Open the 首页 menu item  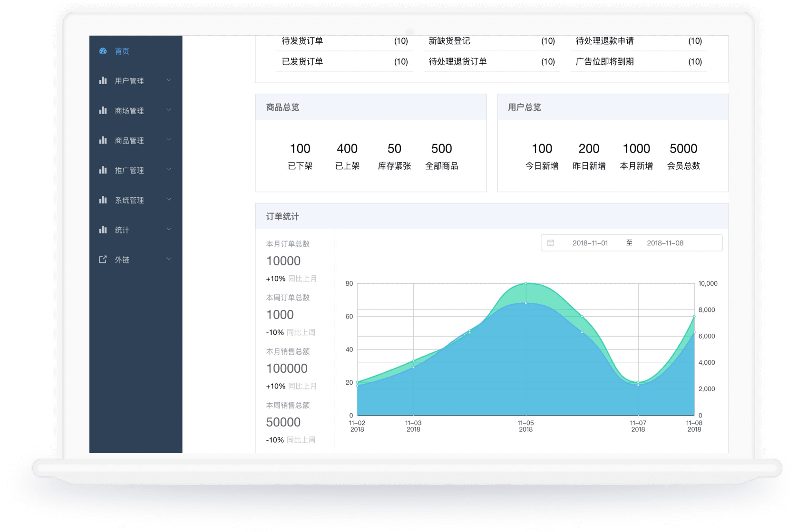122,51
